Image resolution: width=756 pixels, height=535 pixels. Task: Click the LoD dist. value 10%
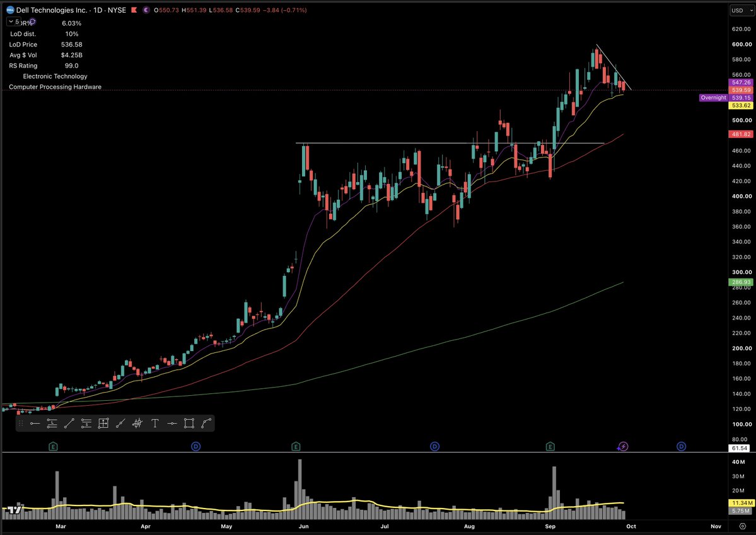pos(71,34)
